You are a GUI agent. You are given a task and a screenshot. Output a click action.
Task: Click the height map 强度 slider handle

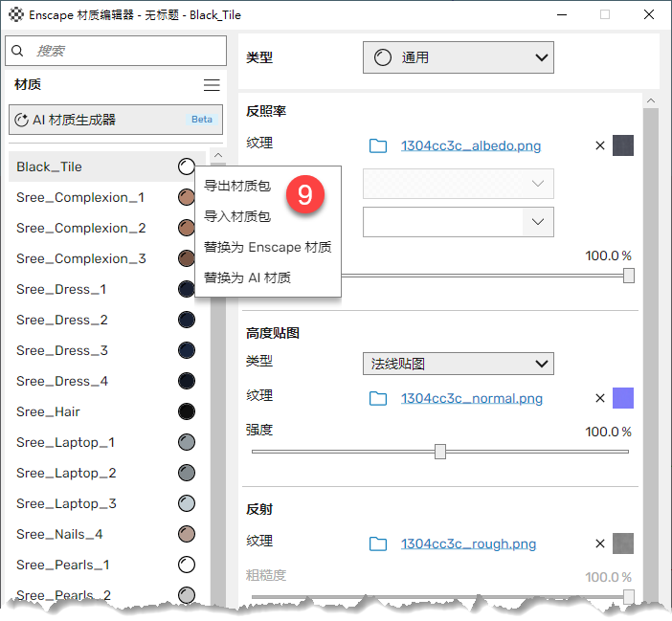pyautogui.click(x=440, y=452)
